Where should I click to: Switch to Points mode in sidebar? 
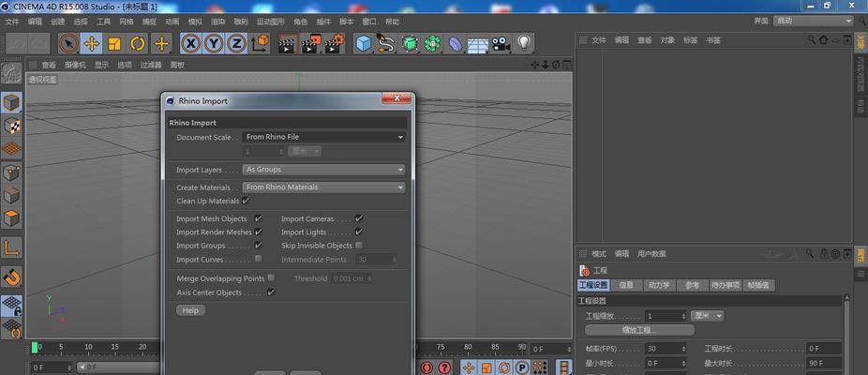pyautogui.click(x=11, y=172)
